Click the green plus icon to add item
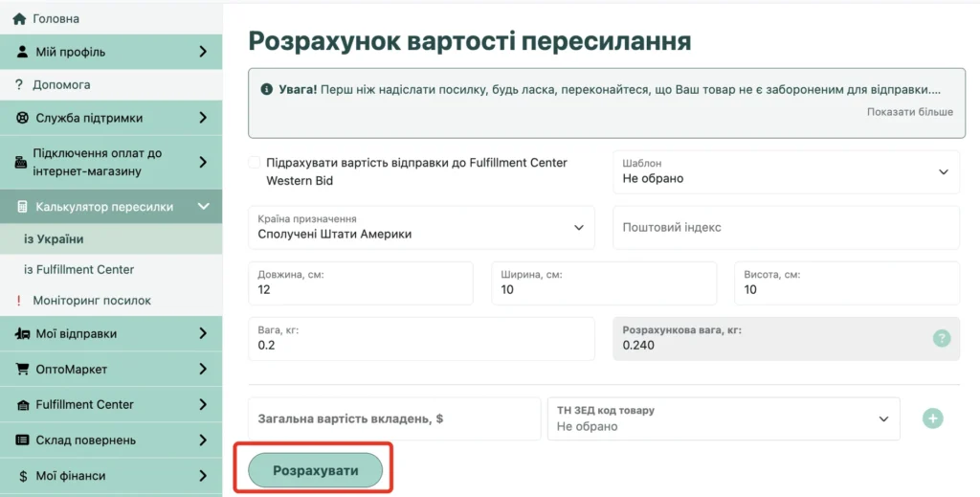The image size is (980, 497). click(x=932, y=418)
